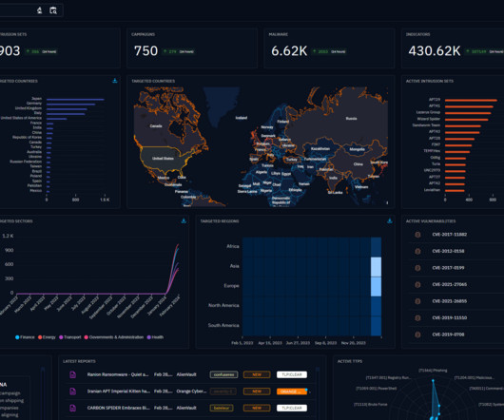
Task: Click the report icon for Iranian APT Imperial Kitten
Action: click(73, 391)
